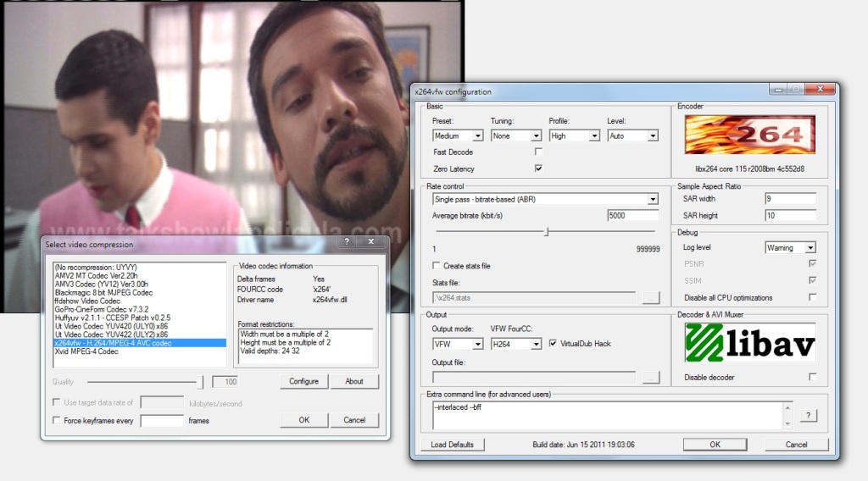Select 'x264vfw - H.264/MPEG-4 AVC codec'
The height and width of the screenshot is (481, 868).
coord(140,343)
